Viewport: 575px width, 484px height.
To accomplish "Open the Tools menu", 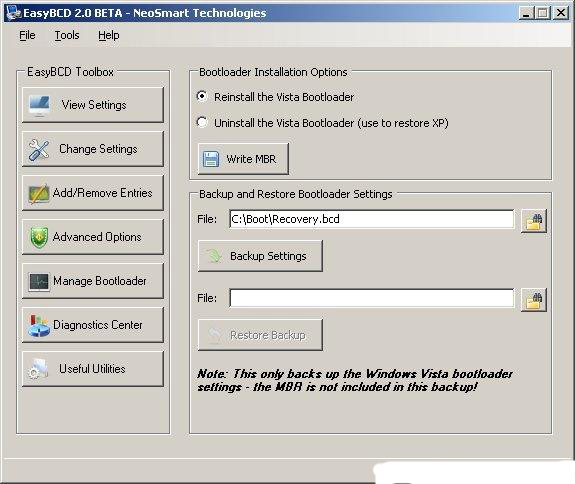I will point(67,35).
